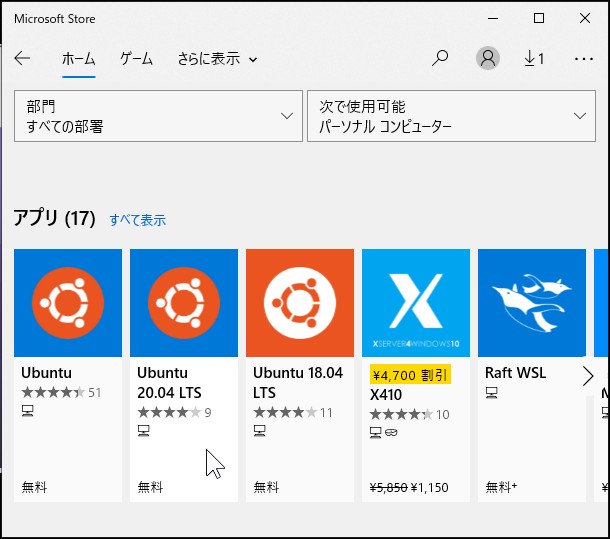Open the Ubuntu app tile image
This screenshot has height=539, width=610.
point(68,303)
